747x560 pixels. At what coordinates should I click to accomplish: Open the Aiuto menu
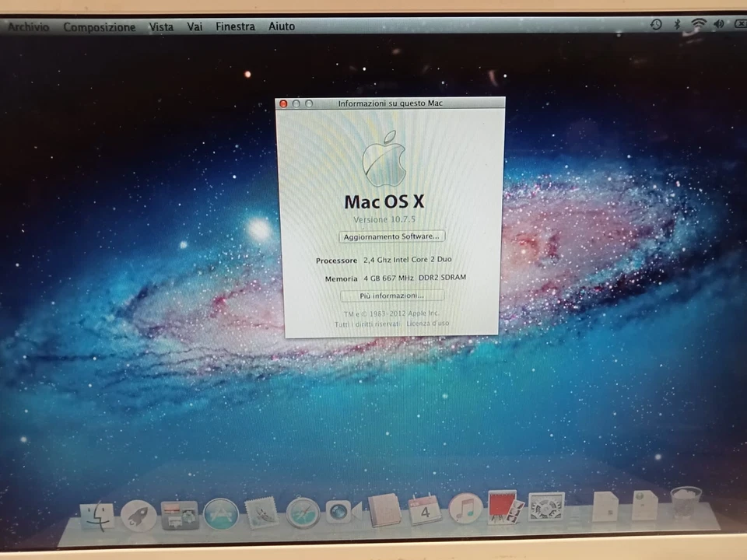coord(282,26)
